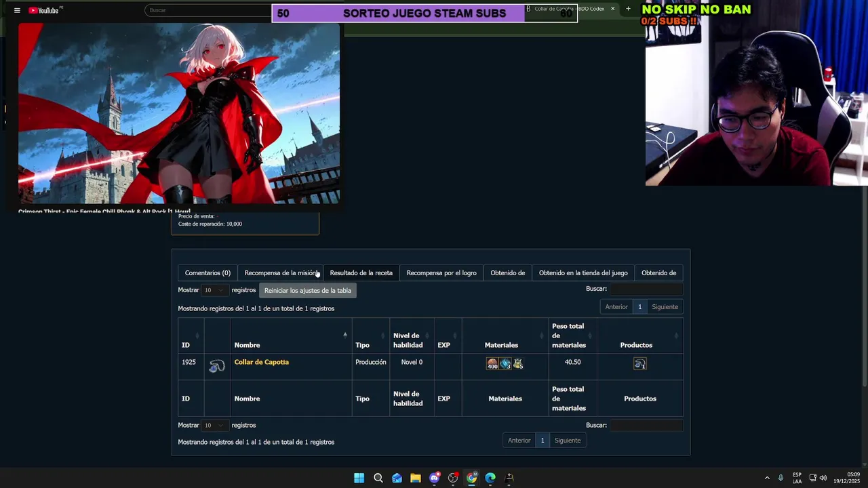This screenshot has height=488, width=868.
Task: Open Windows taskbar search
Action: click(378, 478)
